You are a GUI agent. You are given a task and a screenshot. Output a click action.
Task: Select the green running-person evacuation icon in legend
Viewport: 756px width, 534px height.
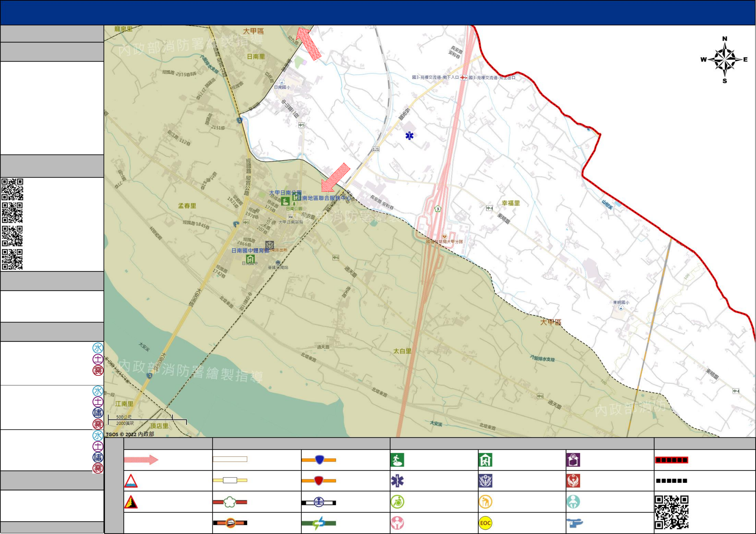[x=397, y=460]
